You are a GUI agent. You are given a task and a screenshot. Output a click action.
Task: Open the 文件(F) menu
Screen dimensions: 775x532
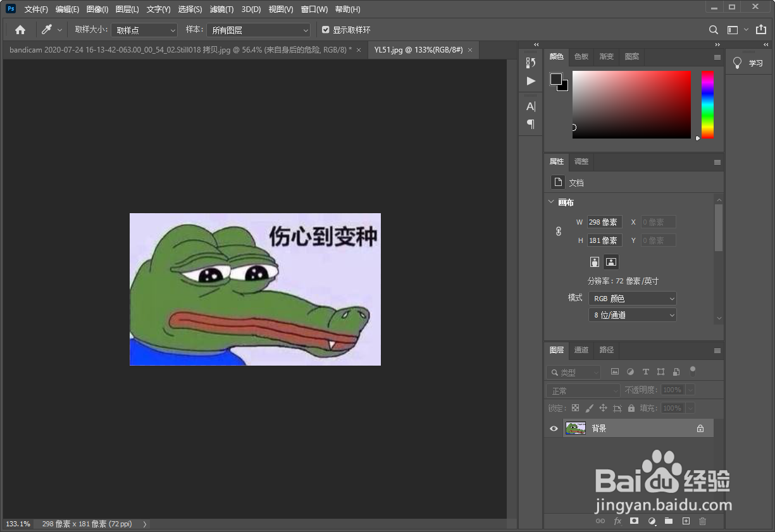[x=36, y=9]
